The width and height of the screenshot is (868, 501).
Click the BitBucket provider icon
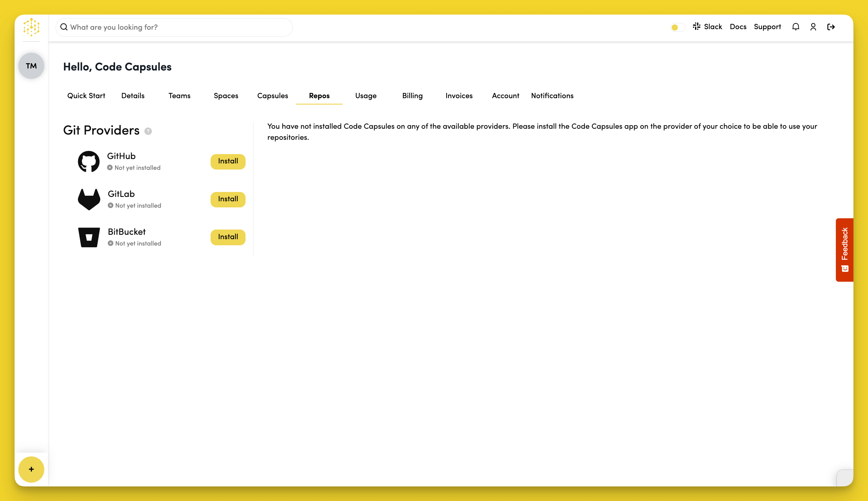click(x=89, y=237)
